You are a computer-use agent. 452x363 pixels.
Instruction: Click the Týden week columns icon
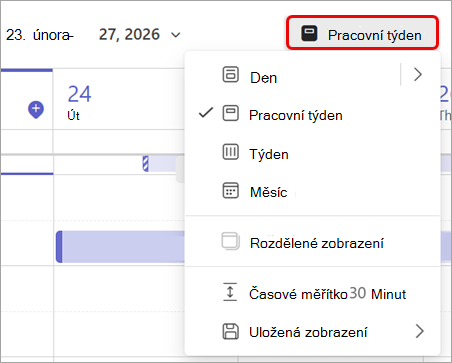(x=230, y=152)
